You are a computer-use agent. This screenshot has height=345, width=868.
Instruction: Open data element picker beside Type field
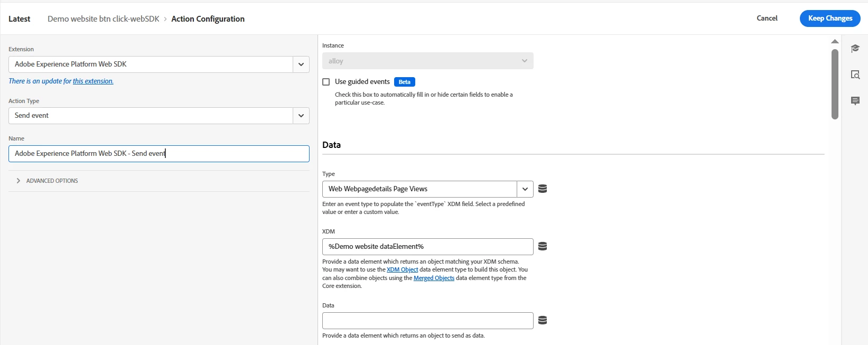tap(542, 189)
